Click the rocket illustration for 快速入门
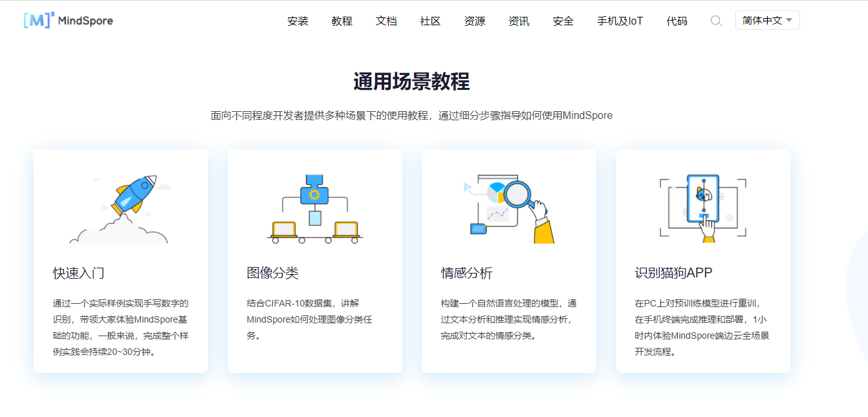The width and height of the screenshot is (868, 417). (121, 208)
